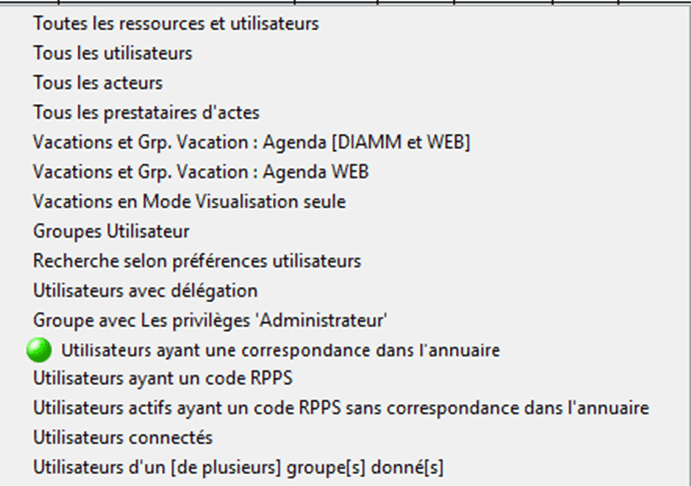
Task: Pick 'Tous les prestataires d'actes'
Action: 146,112
